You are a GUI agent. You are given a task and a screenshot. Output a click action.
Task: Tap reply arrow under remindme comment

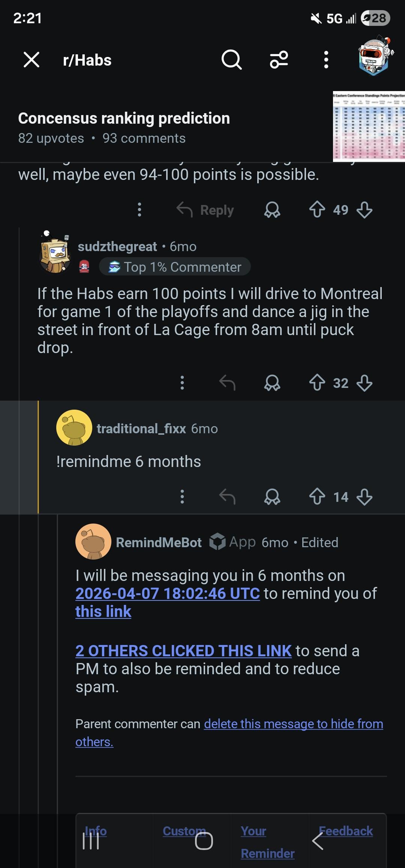(x=227, y=497)
